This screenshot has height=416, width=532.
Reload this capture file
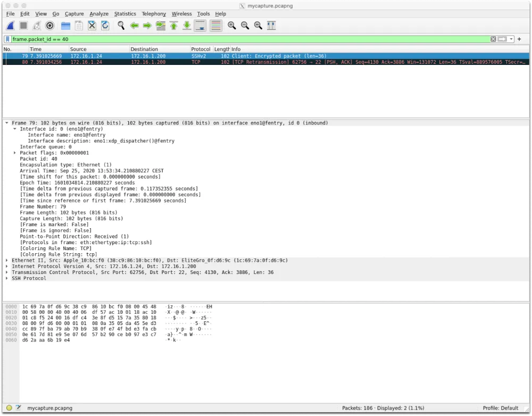[x=105, y=25]
